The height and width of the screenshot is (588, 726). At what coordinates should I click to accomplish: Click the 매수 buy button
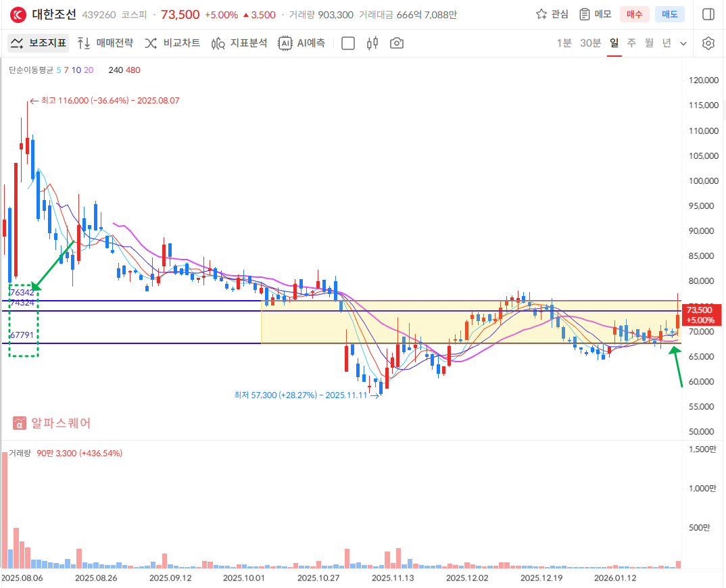(634, 14)
